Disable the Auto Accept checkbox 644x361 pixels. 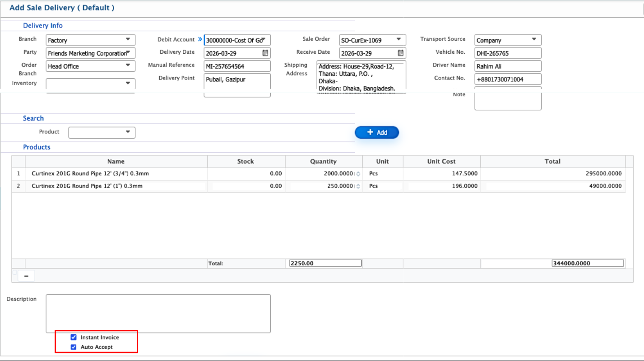click(74, 347)
